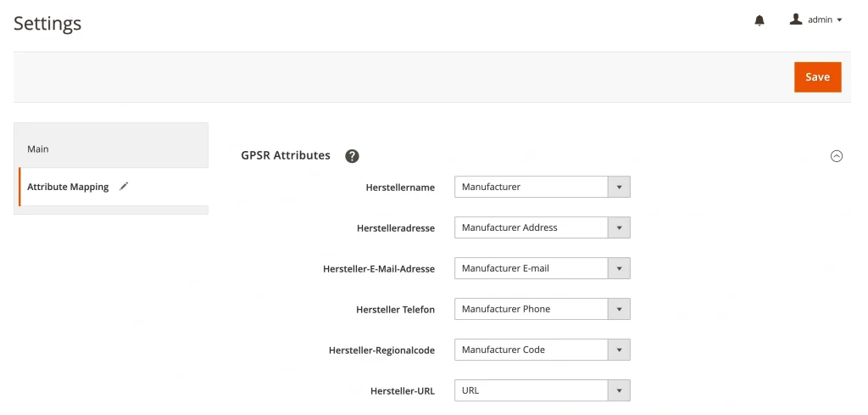Open the Herstellername Manufacturer dropdown
The width and height of the screenshot is (868, 415).
point(542,187)
